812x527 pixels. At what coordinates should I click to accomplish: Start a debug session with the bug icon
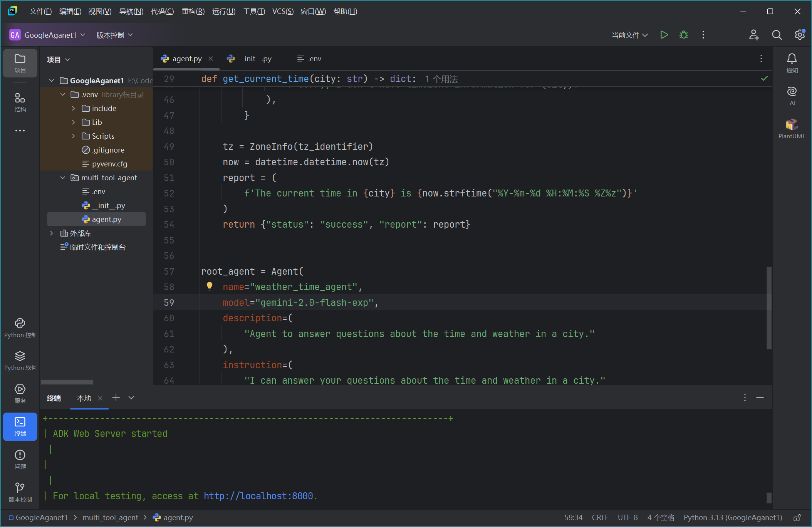pyautogui.click(x=683, y=35)
